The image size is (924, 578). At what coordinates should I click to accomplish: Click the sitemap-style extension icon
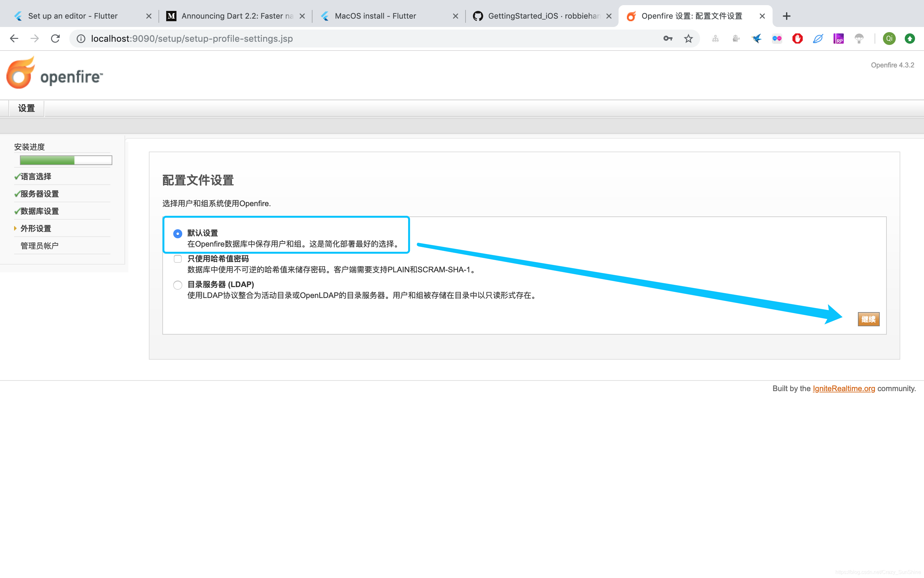715,39
